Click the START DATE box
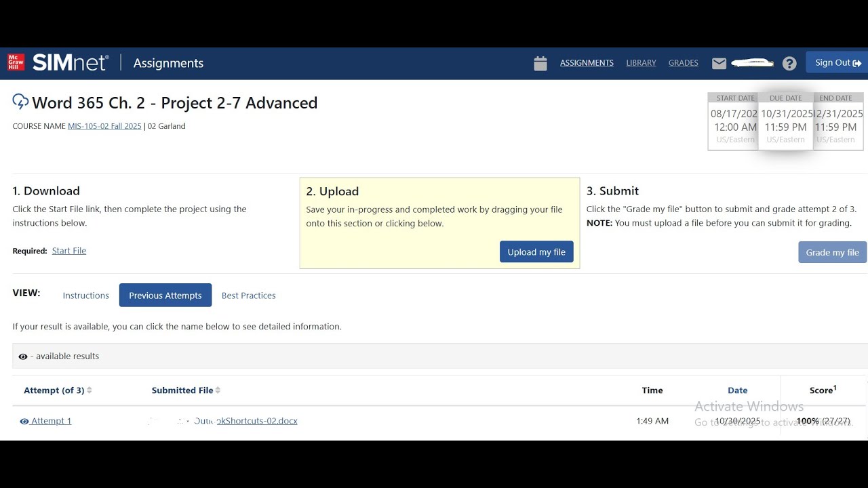Image resolution: width=868 pixels, height=488 pixels. click(x=733, y=121)
